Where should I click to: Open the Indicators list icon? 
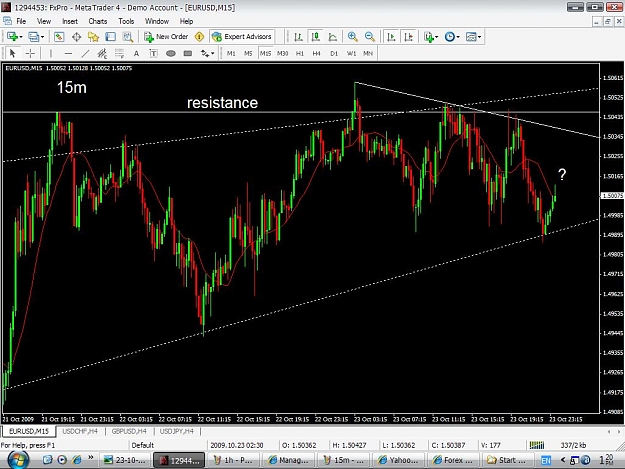click(x=428, y=37)
